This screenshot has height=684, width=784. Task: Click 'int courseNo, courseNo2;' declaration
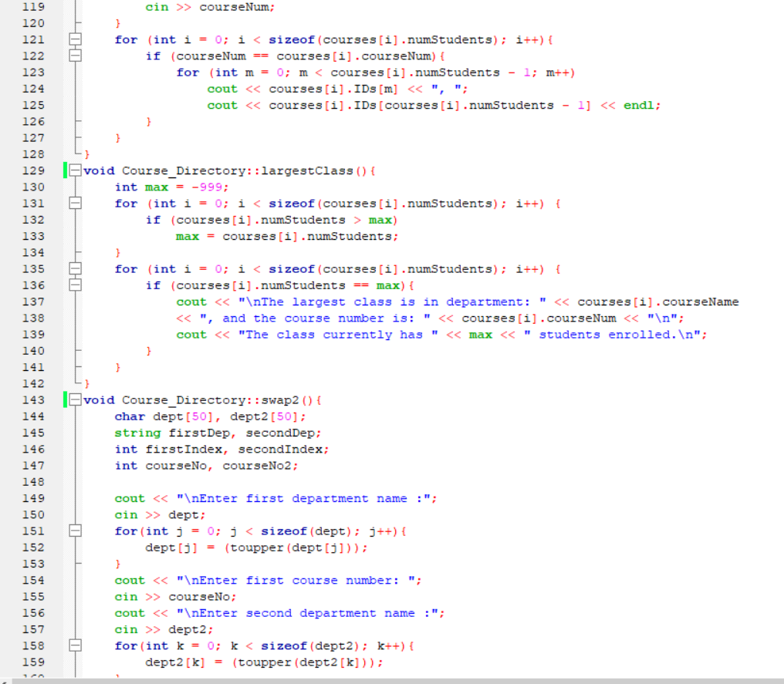206,466
